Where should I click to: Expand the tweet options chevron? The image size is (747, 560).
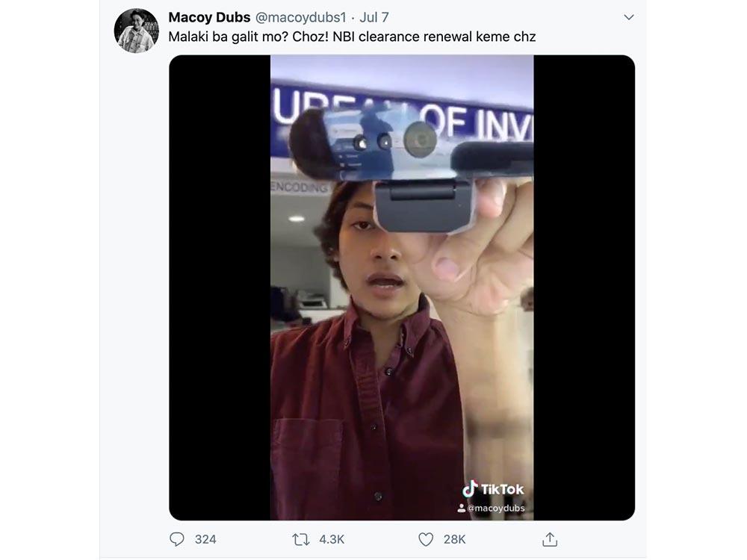[x=628, y=17]
